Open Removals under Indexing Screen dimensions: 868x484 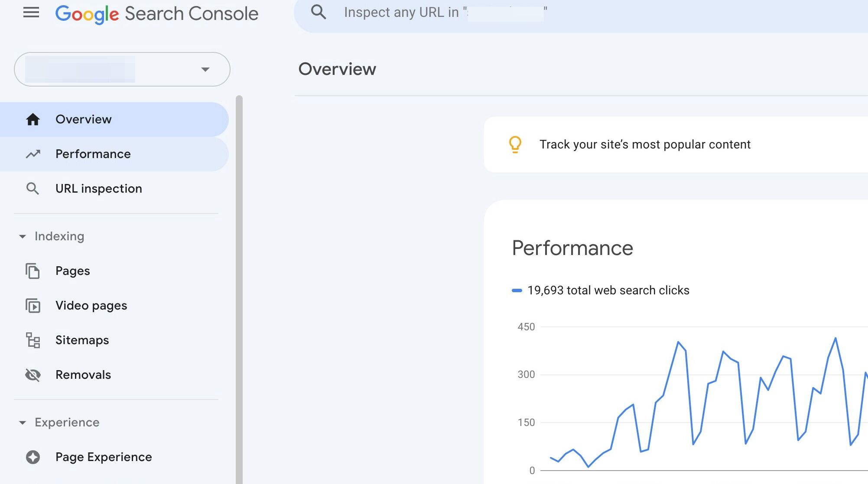click(114, 375)
